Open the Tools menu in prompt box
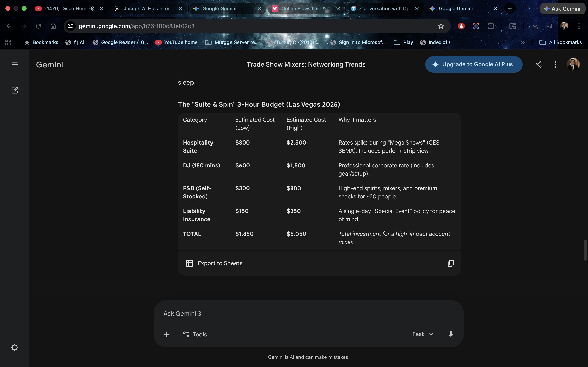Screen dimensions: 588x367 click(195, 334)
